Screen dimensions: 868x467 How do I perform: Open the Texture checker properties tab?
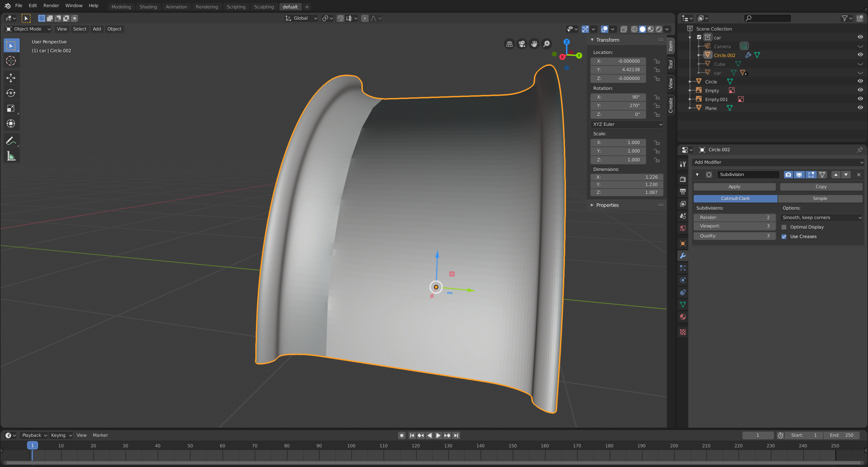click(683, 332)
